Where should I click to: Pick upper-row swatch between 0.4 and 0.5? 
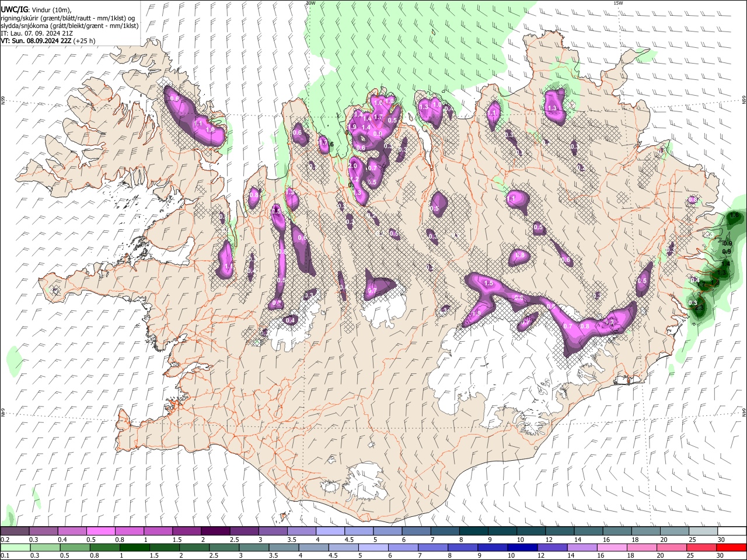[x=72, y=531]
